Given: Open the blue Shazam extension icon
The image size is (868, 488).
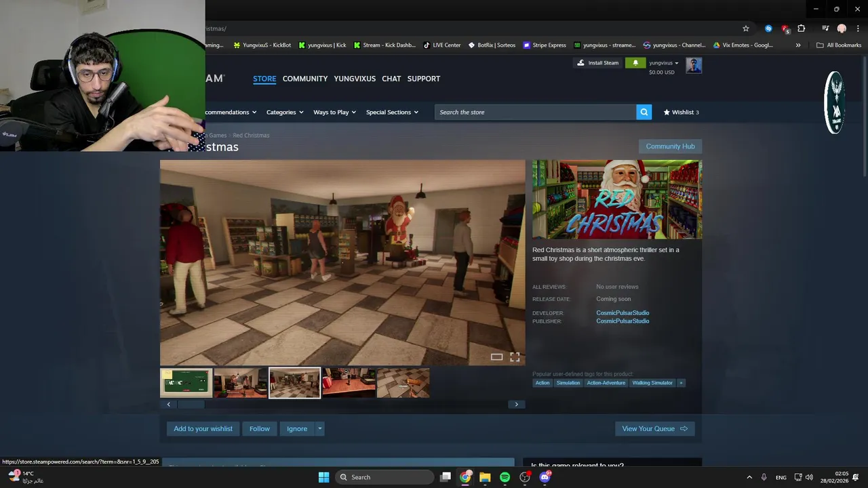Looking at the screenshot, I should (x=768, y=28).
